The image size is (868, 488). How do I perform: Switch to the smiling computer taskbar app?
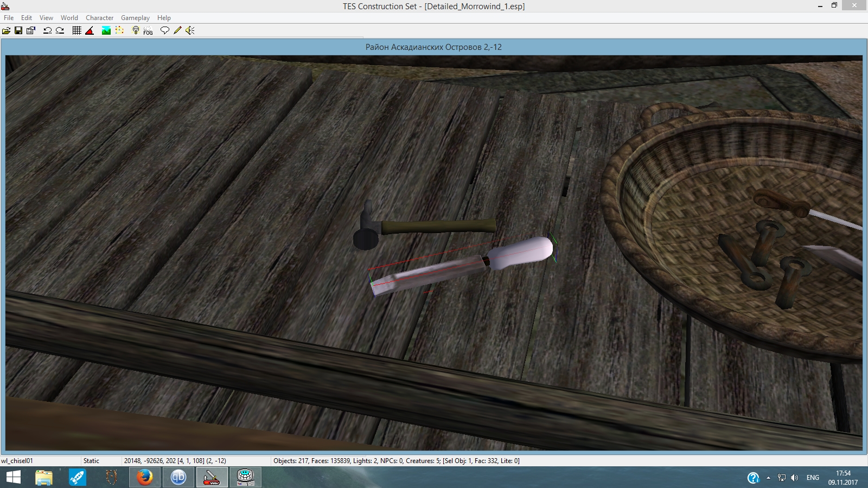click(x=245, y=477)
